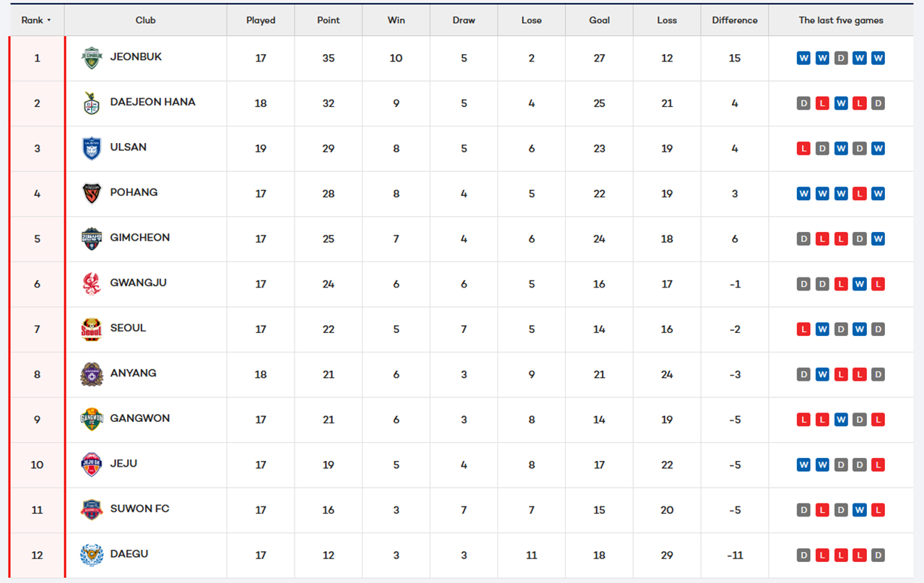The image size is (924, 583).
Task: Click the Jeonbuk club crest icon
Action: pos(92,58)
